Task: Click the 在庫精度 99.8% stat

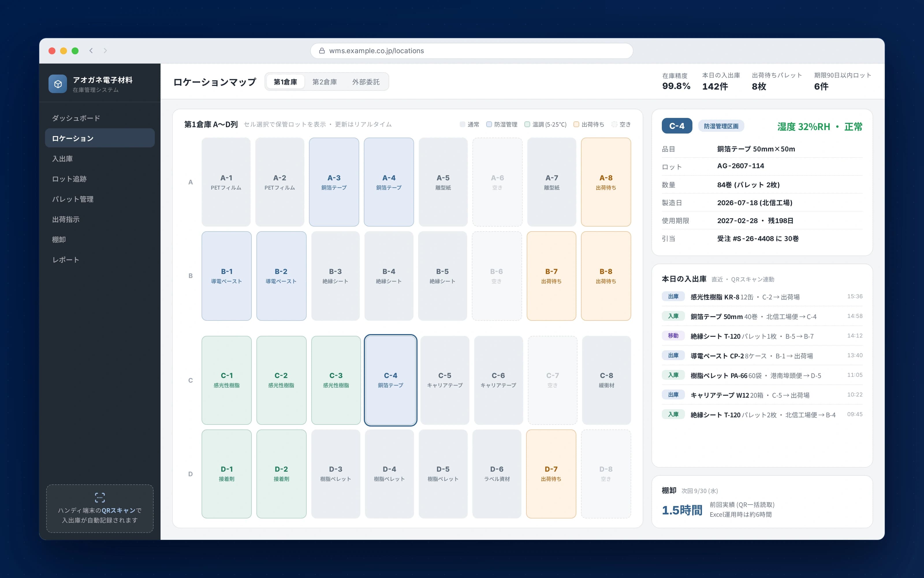Action: (x=676, y=81)
